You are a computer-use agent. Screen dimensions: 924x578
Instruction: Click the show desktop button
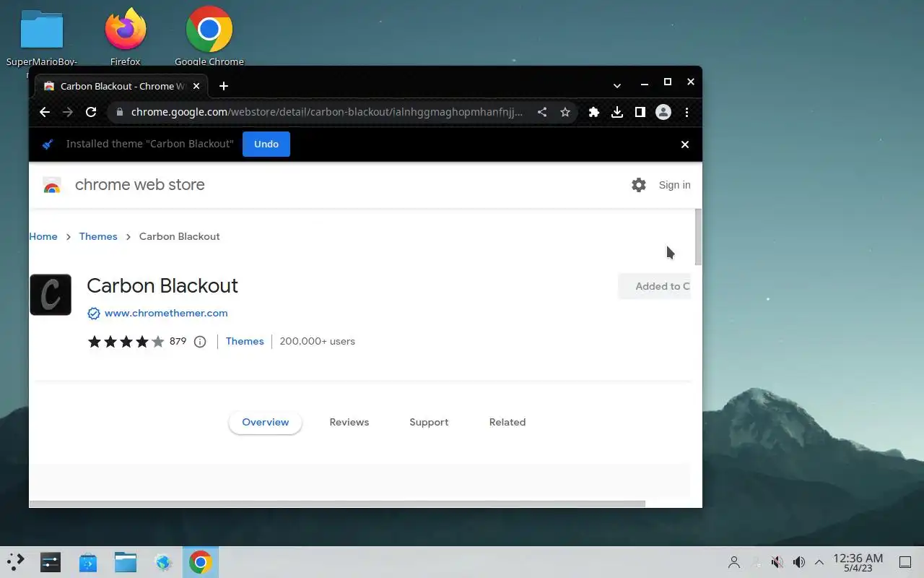coord(905,562)
